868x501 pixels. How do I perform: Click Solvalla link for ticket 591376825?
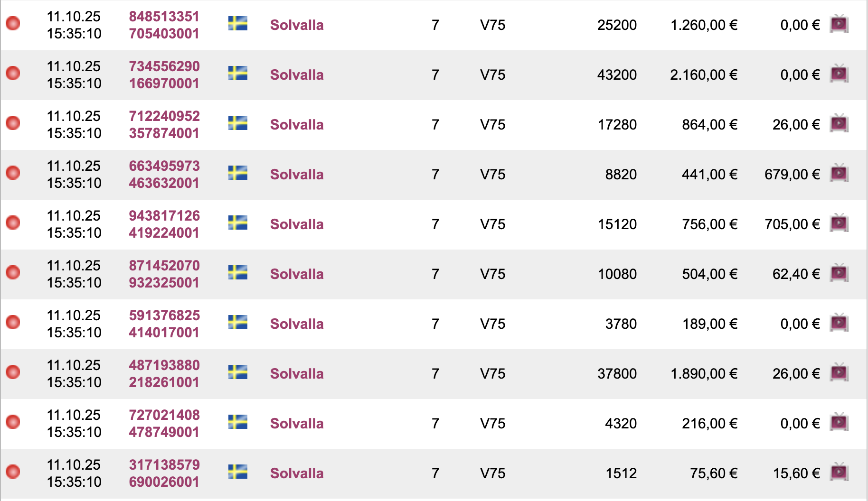pyautogui.click(x=297, y=324)
